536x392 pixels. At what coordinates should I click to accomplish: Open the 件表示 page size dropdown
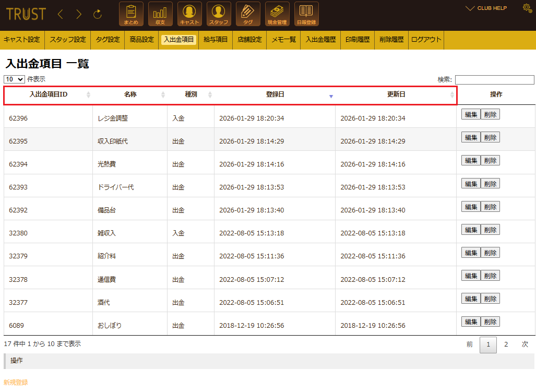[x=14, y=79]
